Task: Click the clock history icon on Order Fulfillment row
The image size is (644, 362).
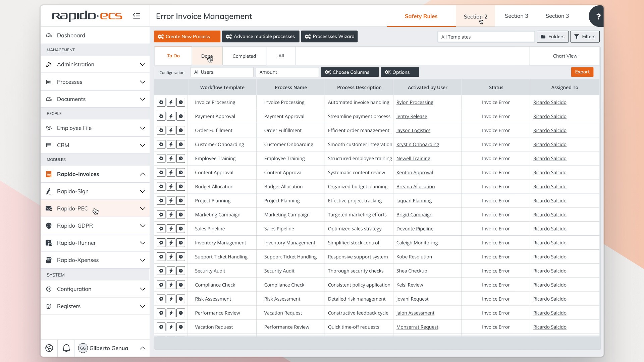Action: coord(181,130)
